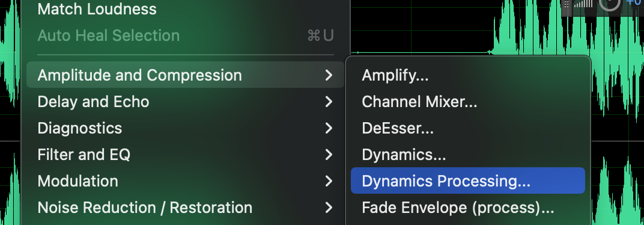Click highlighted Dynamics Processing... item
644x225 pixels.
[468, 180]
